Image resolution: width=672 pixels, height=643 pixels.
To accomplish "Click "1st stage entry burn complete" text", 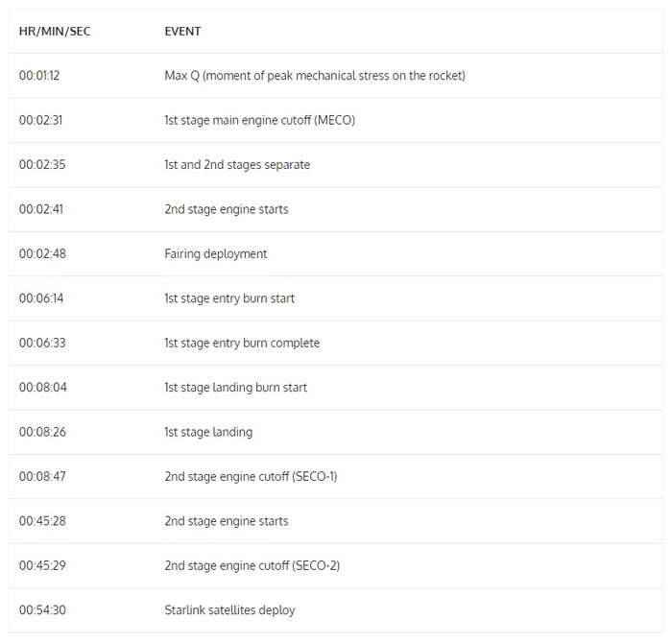I will (x=242, y=344).
